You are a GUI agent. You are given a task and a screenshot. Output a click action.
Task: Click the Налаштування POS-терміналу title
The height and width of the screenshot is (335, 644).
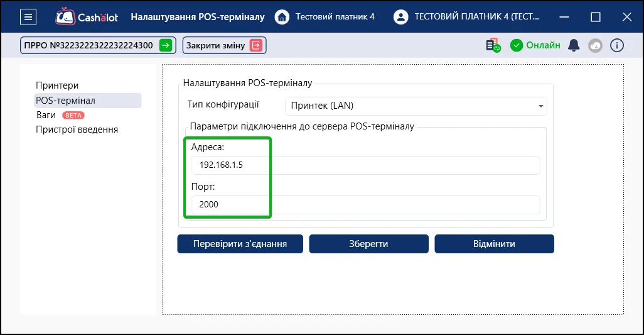click(198, 17)
